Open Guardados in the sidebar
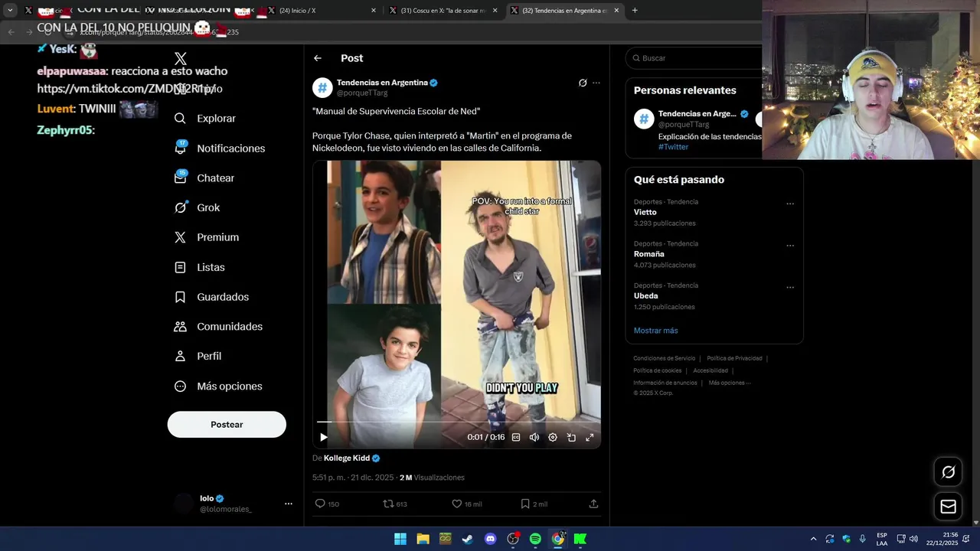The image size is (980, 551). point(211,297)
